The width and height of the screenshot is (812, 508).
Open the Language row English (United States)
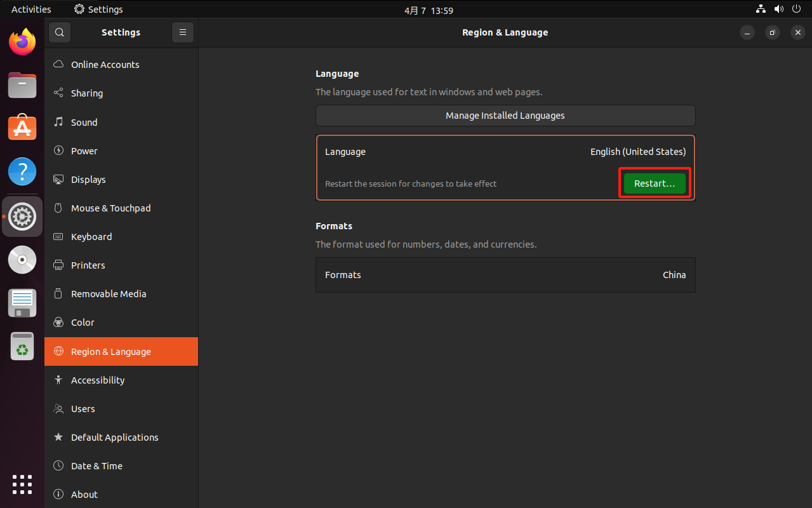(505, 152)
